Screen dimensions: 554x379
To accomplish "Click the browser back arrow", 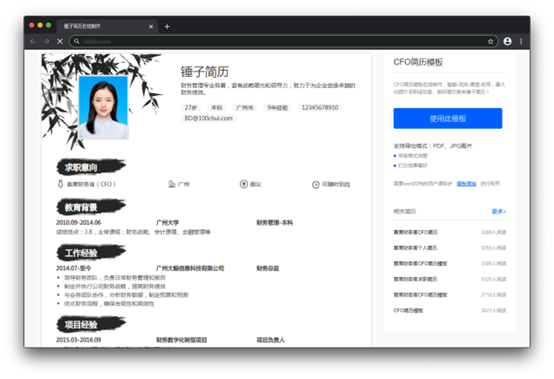I will [33, 41].
